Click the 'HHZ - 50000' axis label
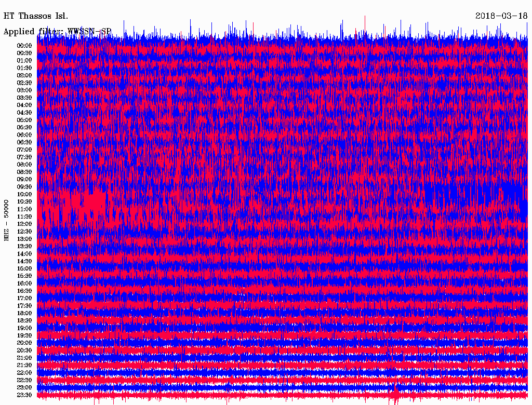 pos(6,221)
